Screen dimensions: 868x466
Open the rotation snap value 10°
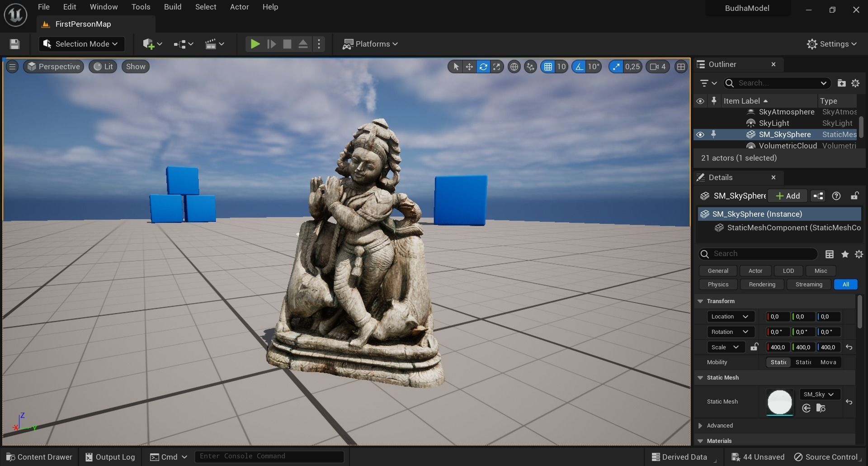(594, 67)
